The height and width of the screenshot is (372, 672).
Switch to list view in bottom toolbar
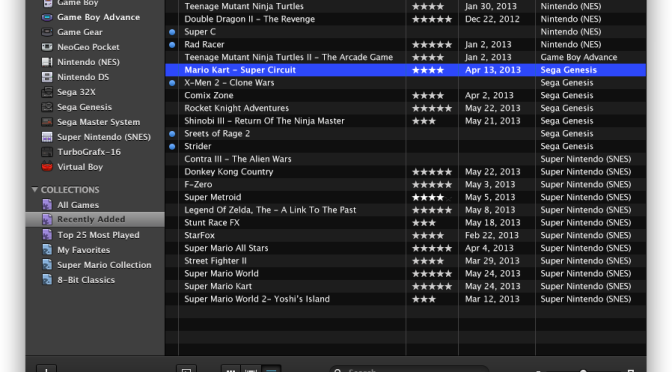coord(271,369)
